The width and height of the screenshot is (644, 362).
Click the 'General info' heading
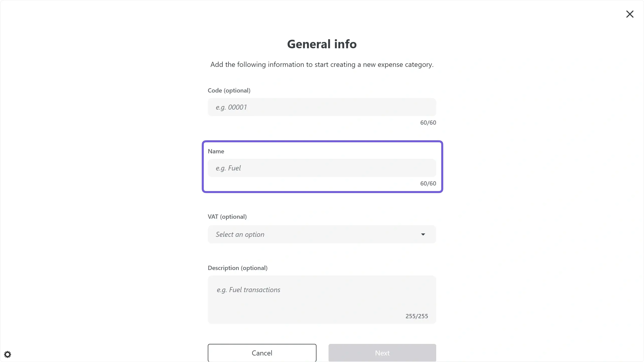coord(322,44)
